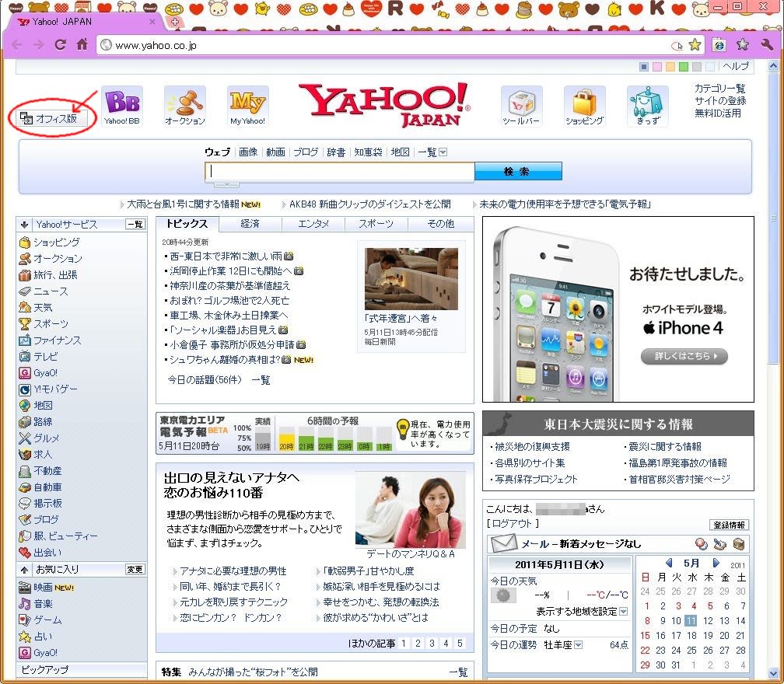Open Chrome wrench settings menu
The width and height of the screenshot is (784, 684).
coord(767,45)
